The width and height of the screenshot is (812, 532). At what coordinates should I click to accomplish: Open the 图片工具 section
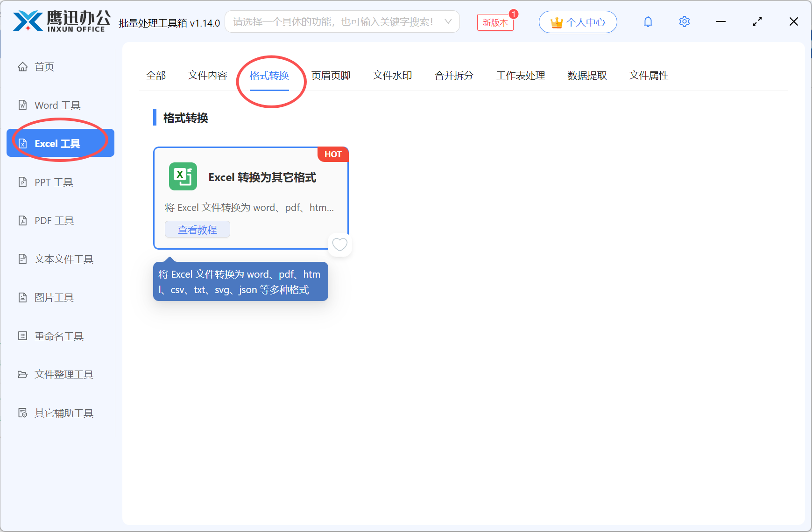54,297
